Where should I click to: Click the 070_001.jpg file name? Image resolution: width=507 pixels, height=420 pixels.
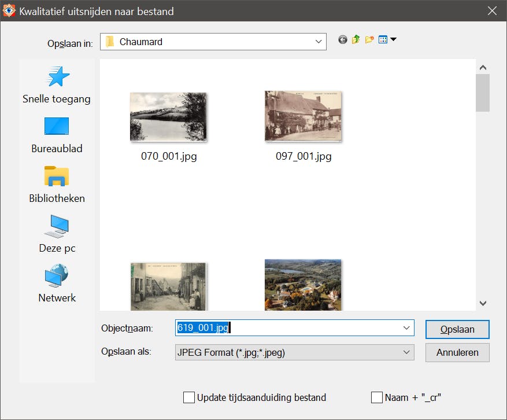(x=169, y=156)
